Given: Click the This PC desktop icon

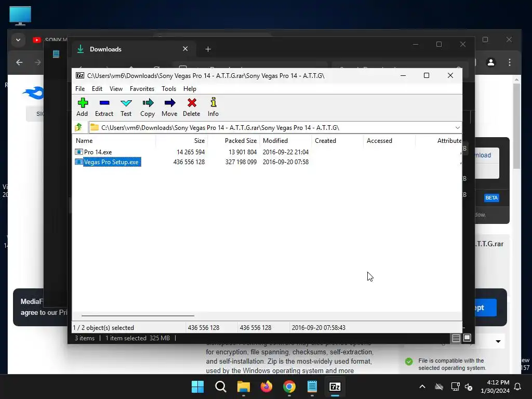Looking at the screenshot, I should coord(20,16).
